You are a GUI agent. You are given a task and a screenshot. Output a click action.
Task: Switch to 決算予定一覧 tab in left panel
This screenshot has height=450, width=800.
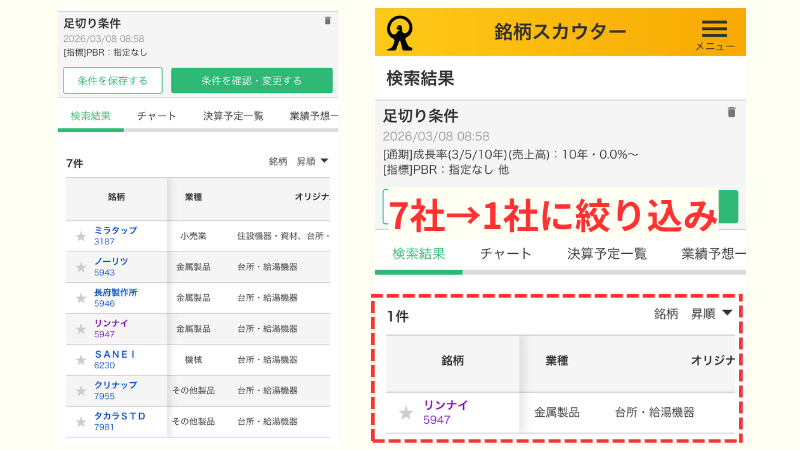[233, 116]
